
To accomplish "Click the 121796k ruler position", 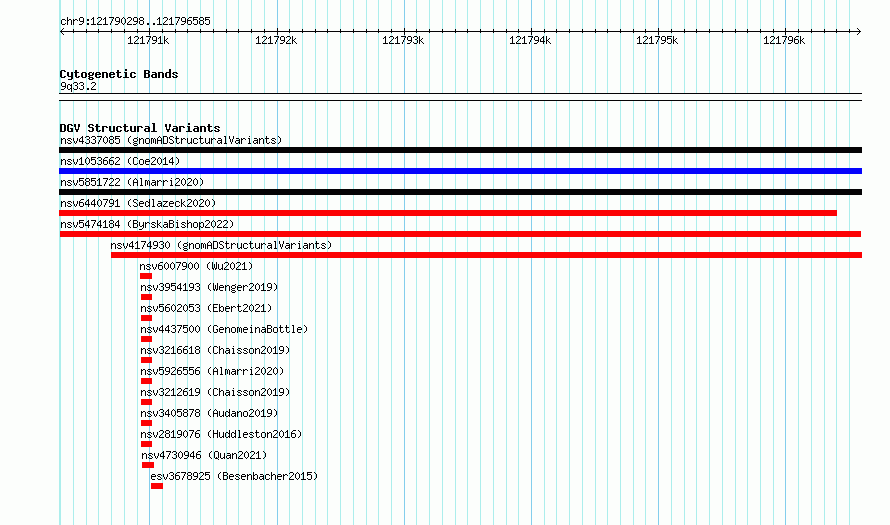I will [784, 40].
